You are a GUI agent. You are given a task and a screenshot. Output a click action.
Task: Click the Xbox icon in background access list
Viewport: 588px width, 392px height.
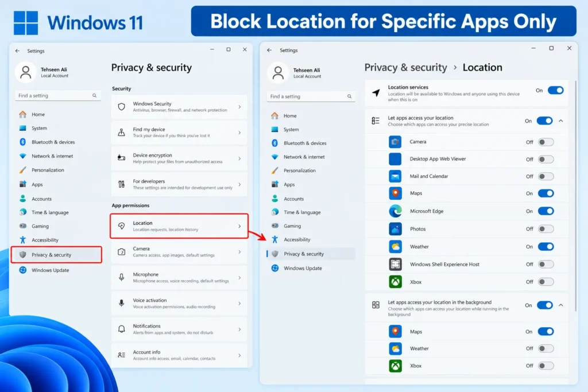pyautogui.click(x=395, y=366)
